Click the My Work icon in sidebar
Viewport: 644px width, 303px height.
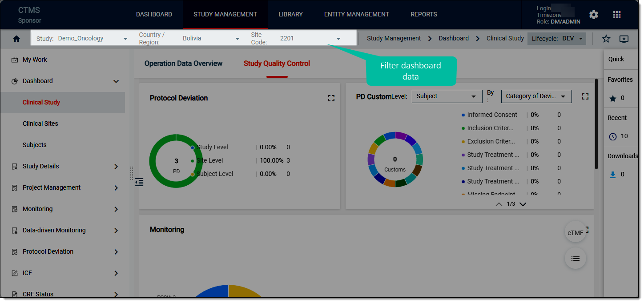point(15,60)
